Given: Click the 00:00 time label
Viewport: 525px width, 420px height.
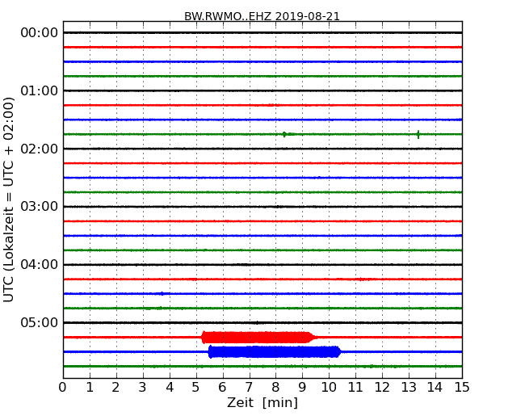Looking at the screenshot, I should 40,33.
